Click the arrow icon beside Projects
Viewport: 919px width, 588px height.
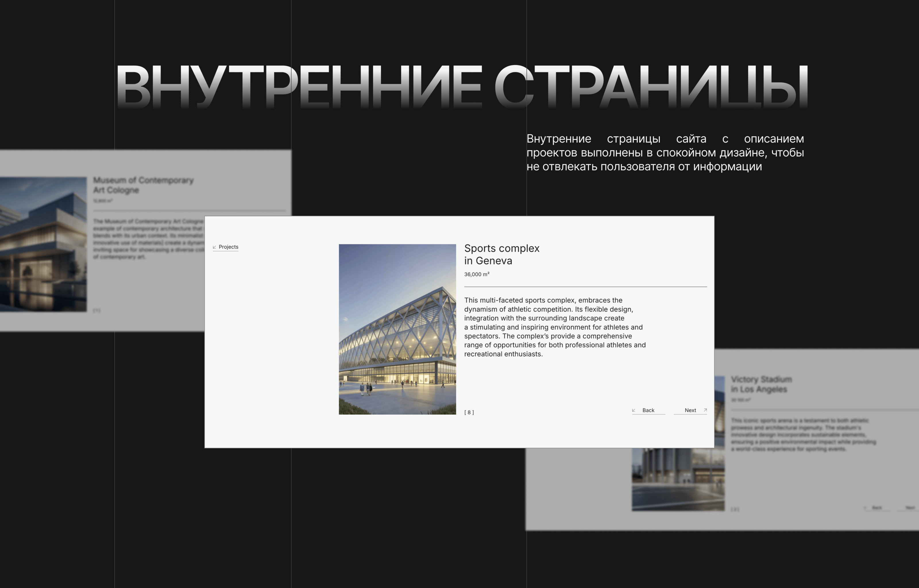215,247
